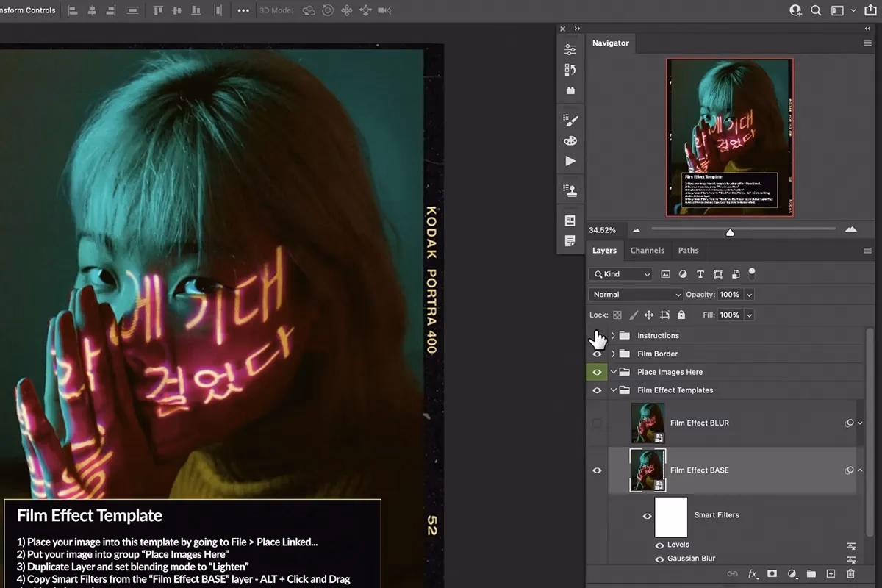This screenshot has height=588, width=882.
Task: Click the Create new group folder icon
Action: [x=811, y=573]
